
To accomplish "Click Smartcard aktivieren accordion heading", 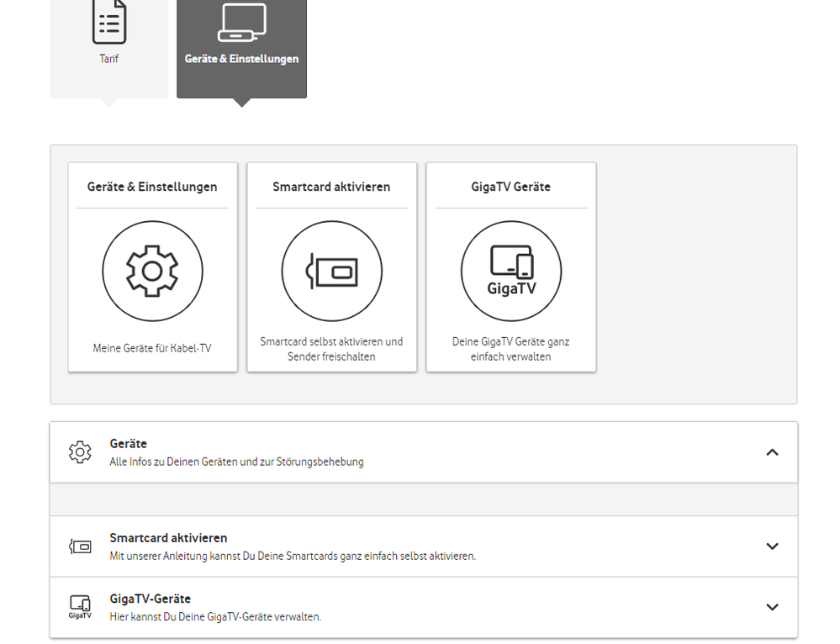I will pyautogui.click(x=168, y=538).
